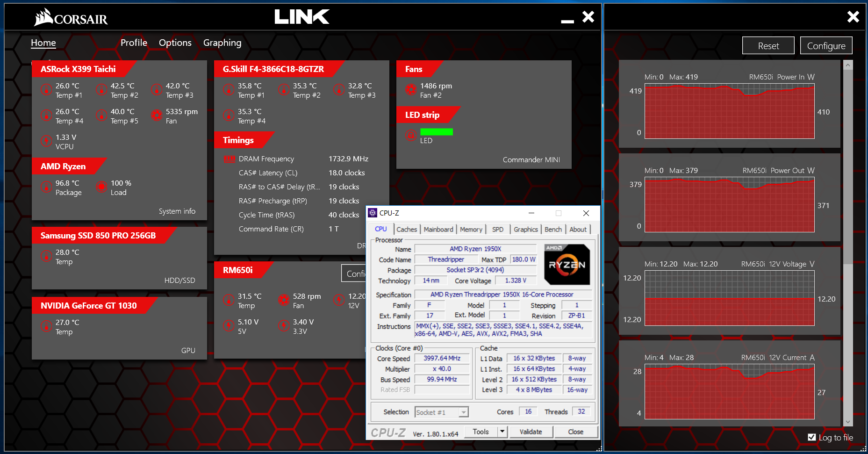Switch to the Graphics tab in CPU-Z
Image resolution: width=868 pixels, height=454 pixels.
pyautogui.click(x=526, y=229)
